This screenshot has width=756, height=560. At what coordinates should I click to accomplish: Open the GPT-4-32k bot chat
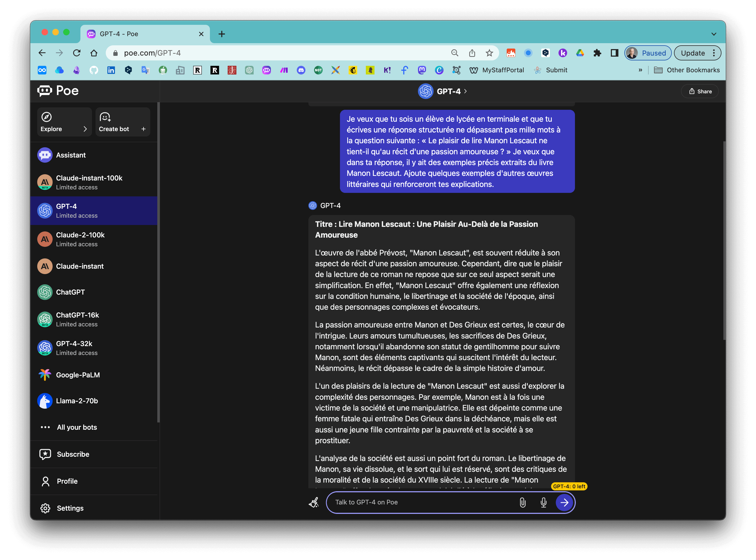[x=94, y=348]
